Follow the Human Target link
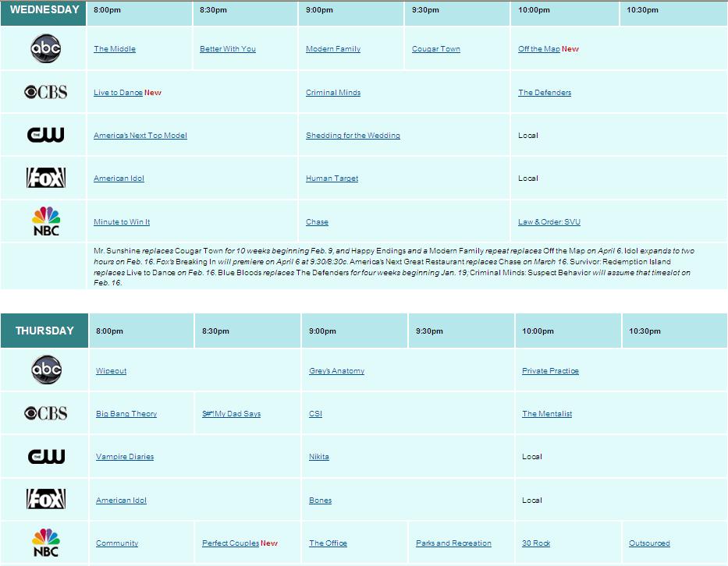 tap(332, 179)
